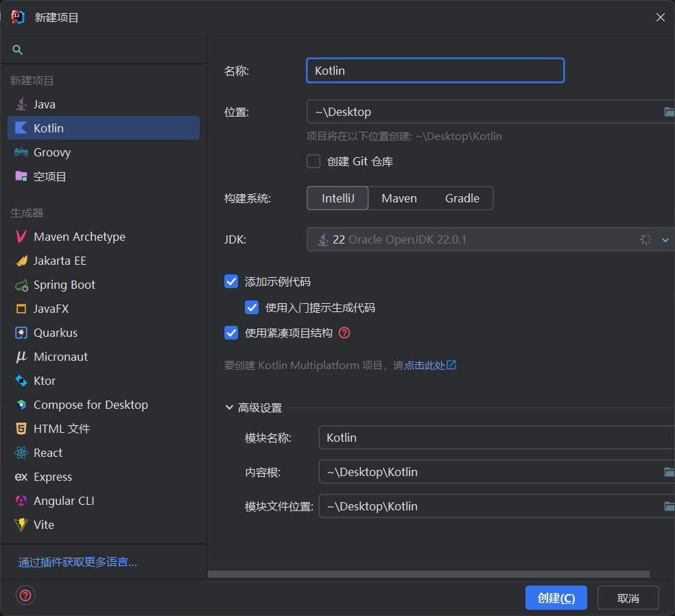This screenshot has width=675, height=616.
Task: Click the React atom icon
Action: [x=21, y=453]
